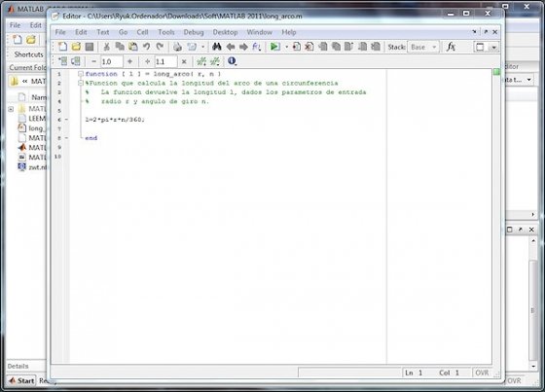This screenshot has width=545, height=392.
Task: Collapse the comment block fold on line 2
Action: [80, 83]
